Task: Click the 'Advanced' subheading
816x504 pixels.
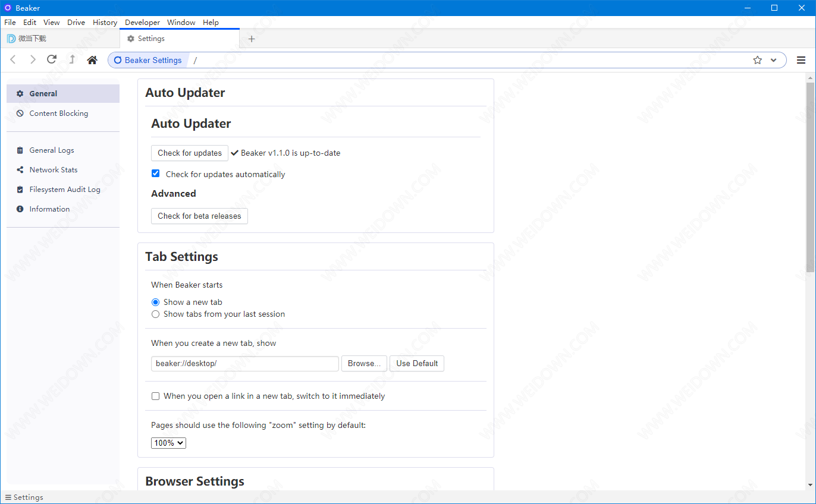Action: coord(173,194)
